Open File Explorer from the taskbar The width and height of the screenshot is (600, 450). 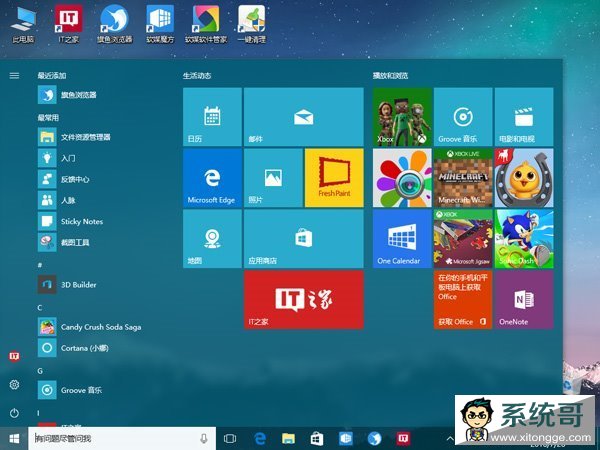[289, 439]
